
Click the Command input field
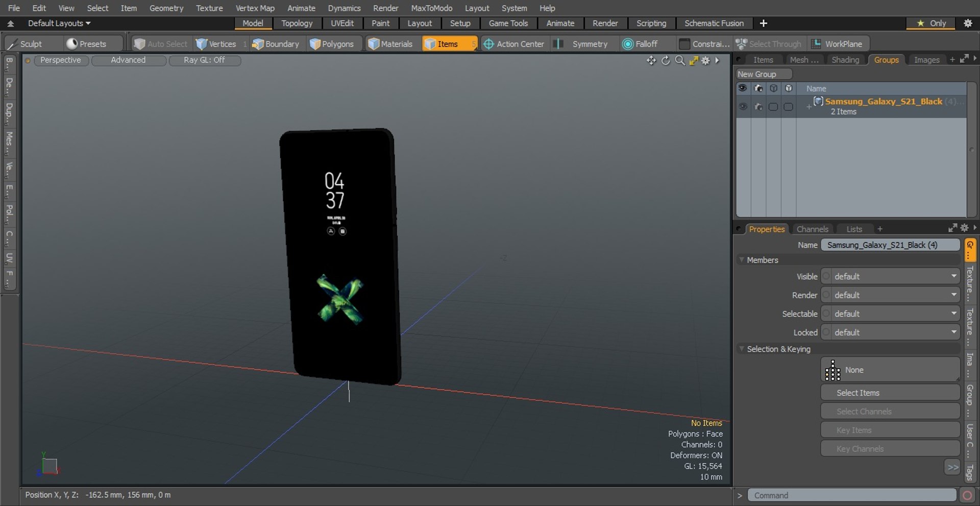click(852, 495)
